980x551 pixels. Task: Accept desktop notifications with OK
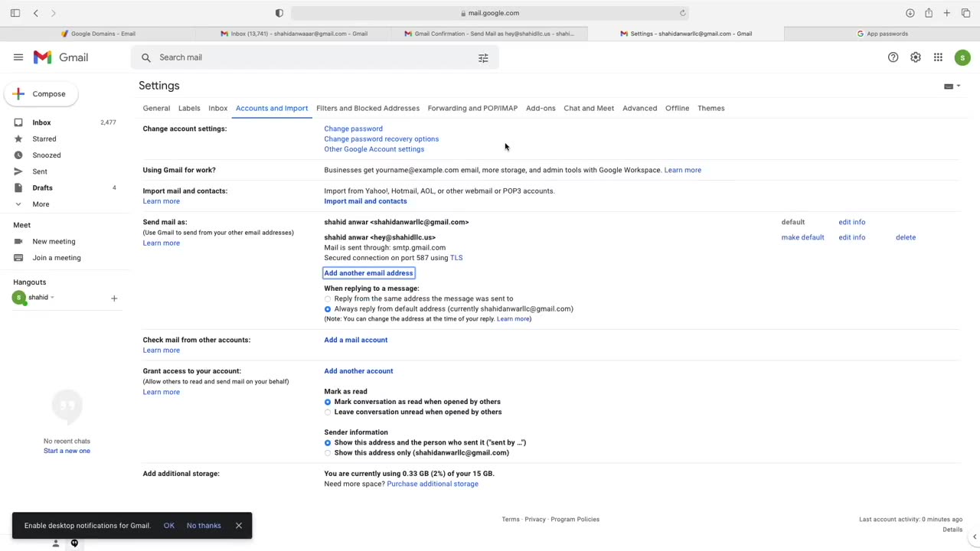point(169,526)
